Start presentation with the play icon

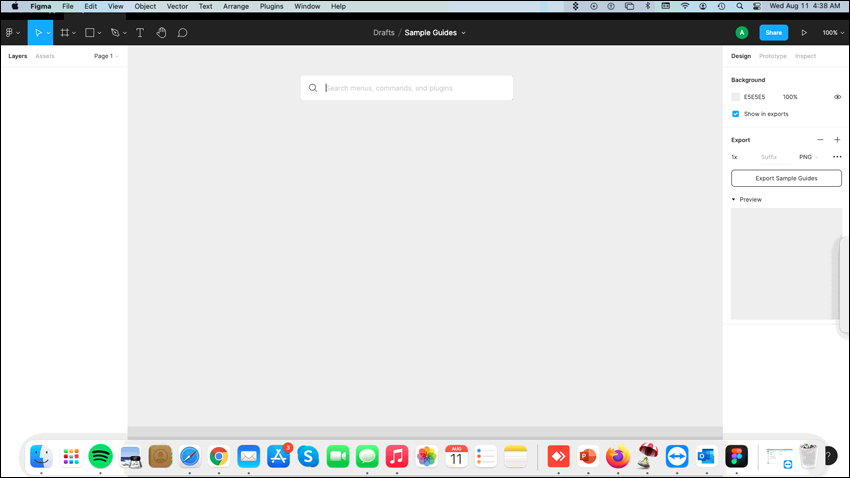(x=804, y=33)
